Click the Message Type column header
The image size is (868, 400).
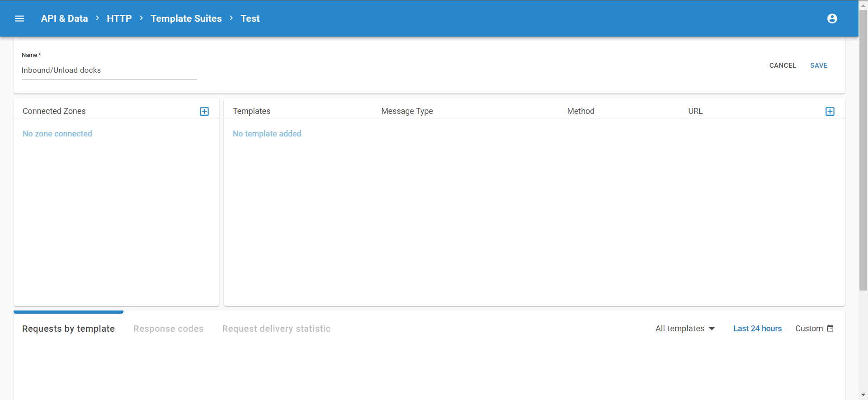(x=407, y=111)
